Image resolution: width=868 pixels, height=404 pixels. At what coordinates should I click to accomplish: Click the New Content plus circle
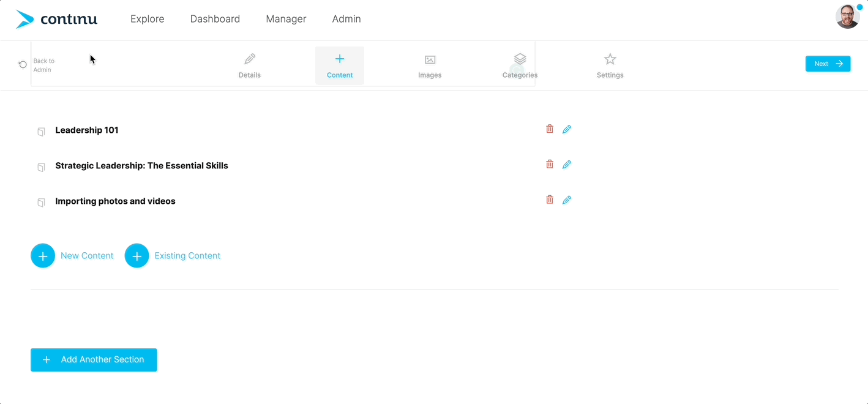(x=43, y=256)
